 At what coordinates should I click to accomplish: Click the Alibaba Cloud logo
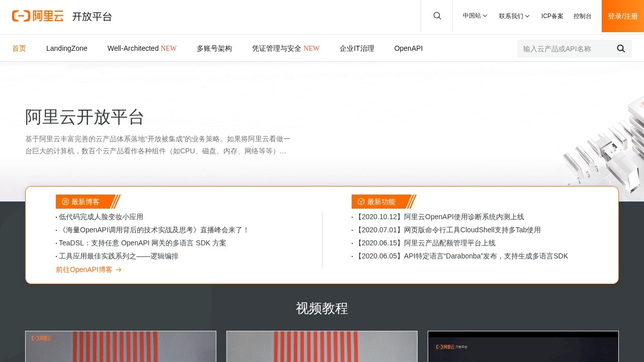click(x=38, y=16)
